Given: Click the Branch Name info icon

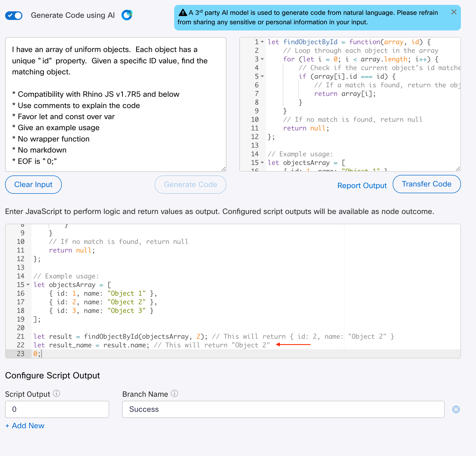Looking at the screenshot, I should tap(175, 393).
